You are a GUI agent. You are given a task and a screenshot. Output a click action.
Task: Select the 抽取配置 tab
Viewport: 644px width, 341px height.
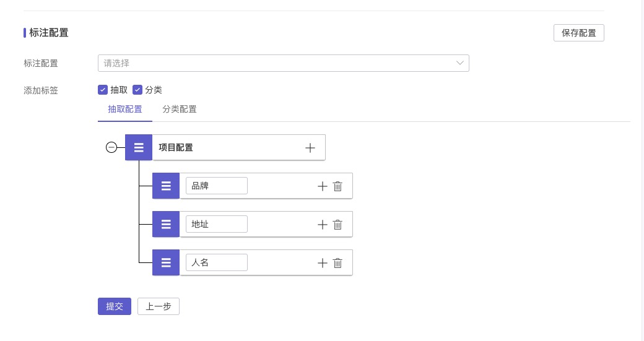[x=125, y=110]
